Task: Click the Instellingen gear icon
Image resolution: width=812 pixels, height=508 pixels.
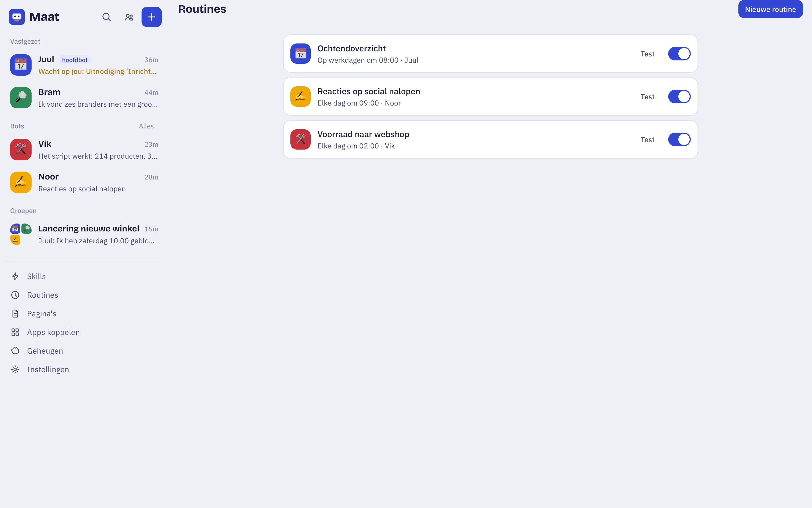Action: 16,370
